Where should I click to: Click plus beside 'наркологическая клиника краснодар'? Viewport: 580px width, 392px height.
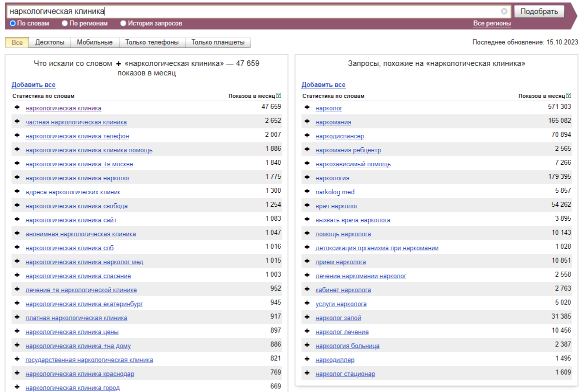point(17,373)
